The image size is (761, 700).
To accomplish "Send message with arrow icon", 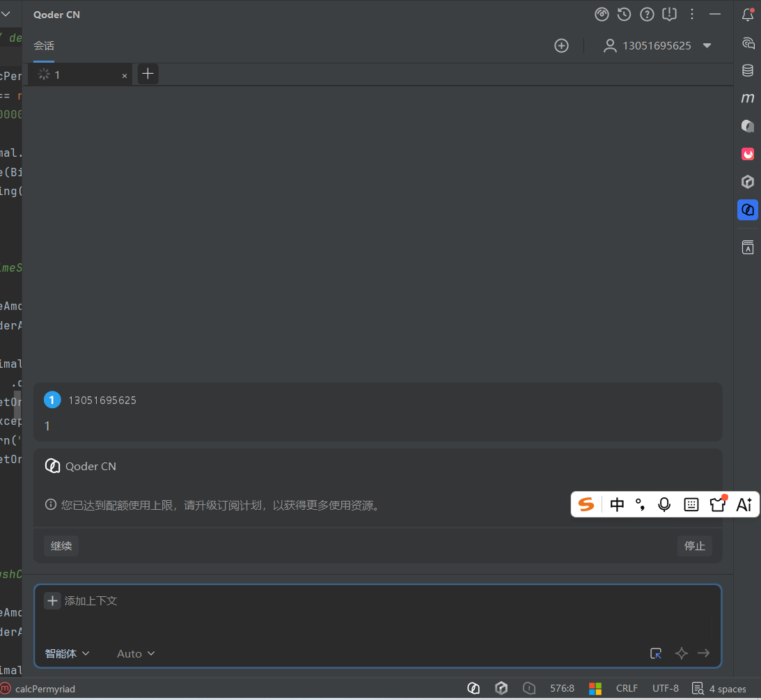I will click(704, 654).
